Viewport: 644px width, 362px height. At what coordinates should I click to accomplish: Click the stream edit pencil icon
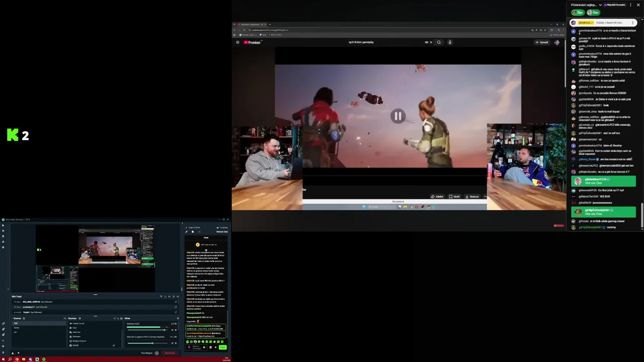187,232
